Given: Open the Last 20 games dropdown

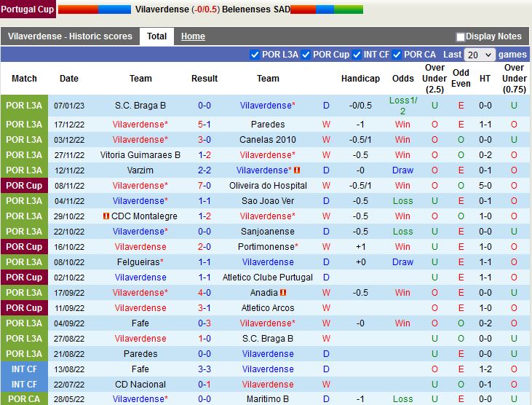Looking at the screenshot, I should (x=480, y=55).
